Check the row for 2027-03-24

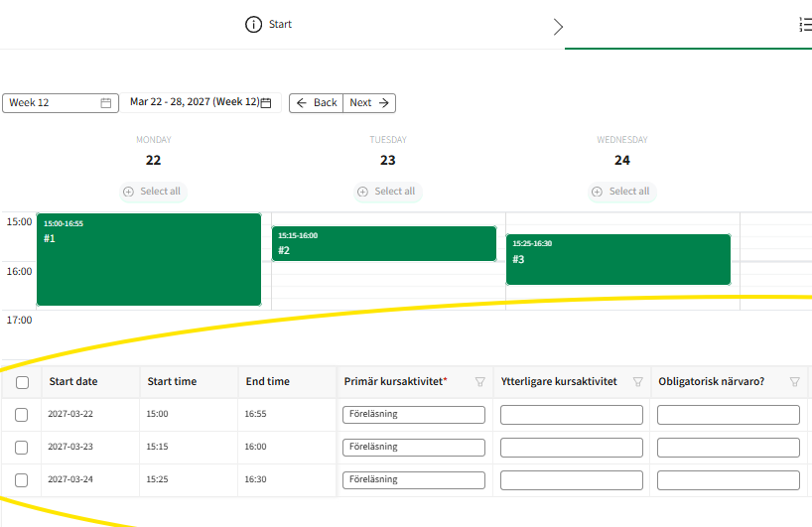tap(21, 480)
